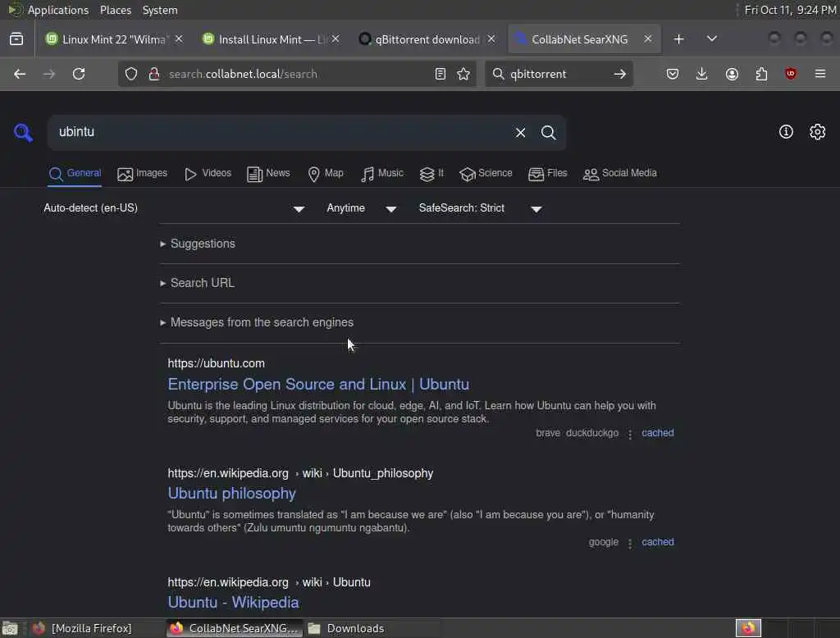Viewport: 840px width, 638px height.
Task: Open the Firefox account icon
Action: coord(732,74)
